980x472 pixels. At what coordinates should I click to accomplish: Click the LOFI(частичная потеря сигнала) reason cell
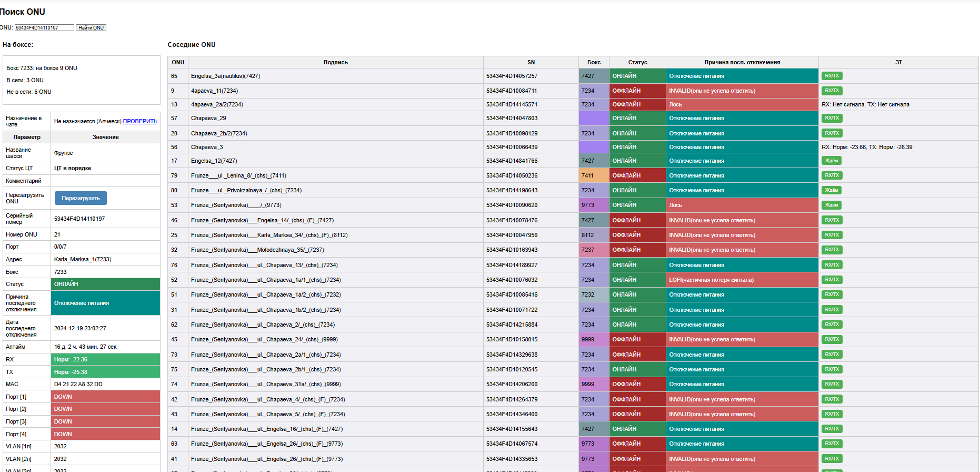tap(742, 280)
